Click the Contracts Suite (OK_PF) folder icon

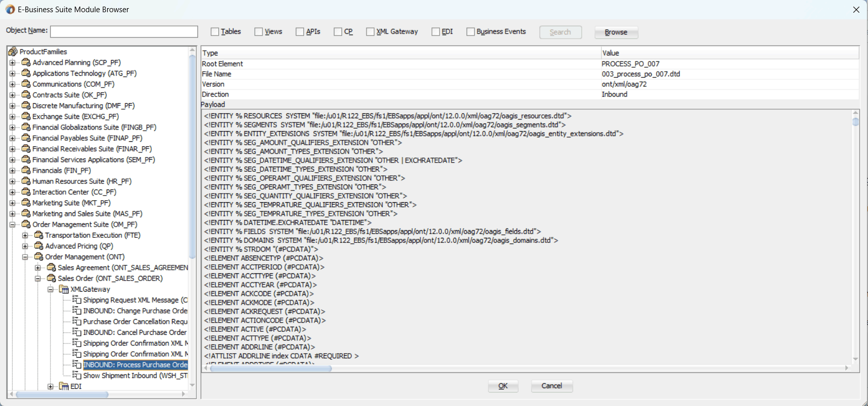click(26, 95)
